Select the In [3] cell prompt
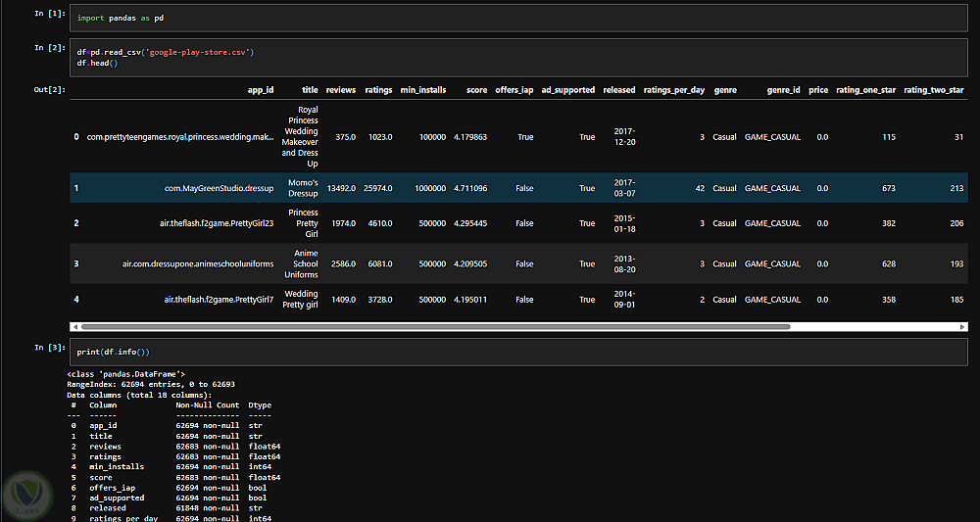 click(49, 347)
